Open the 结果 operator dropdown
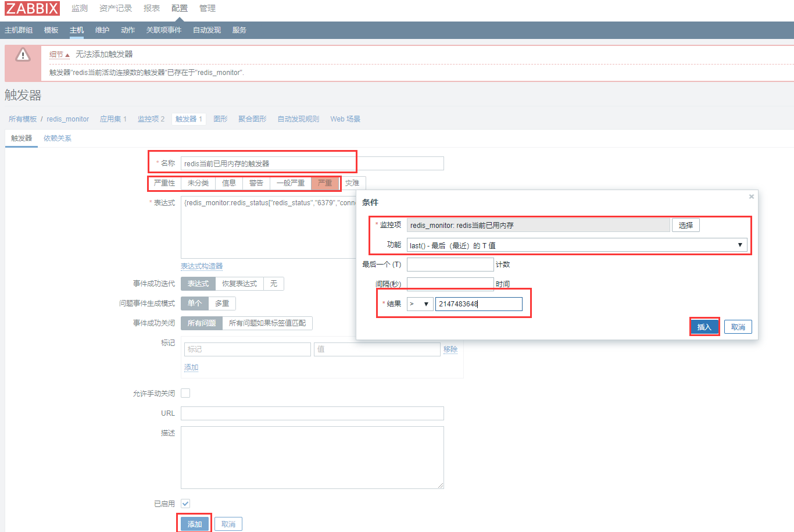Viewport: 794px width, 532px height. (420, 304)
